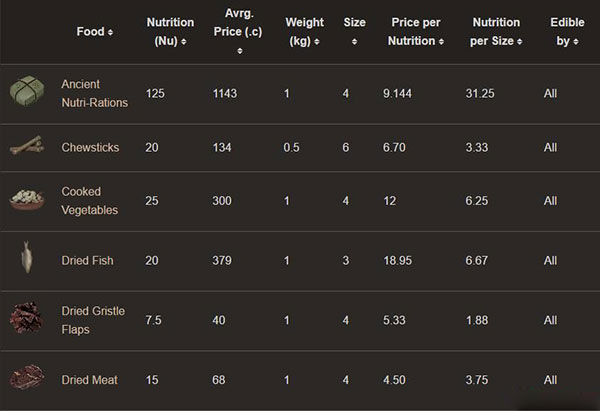Open the Ancient Nutri-Rations link
600x411 pixels.
[95, 93]
